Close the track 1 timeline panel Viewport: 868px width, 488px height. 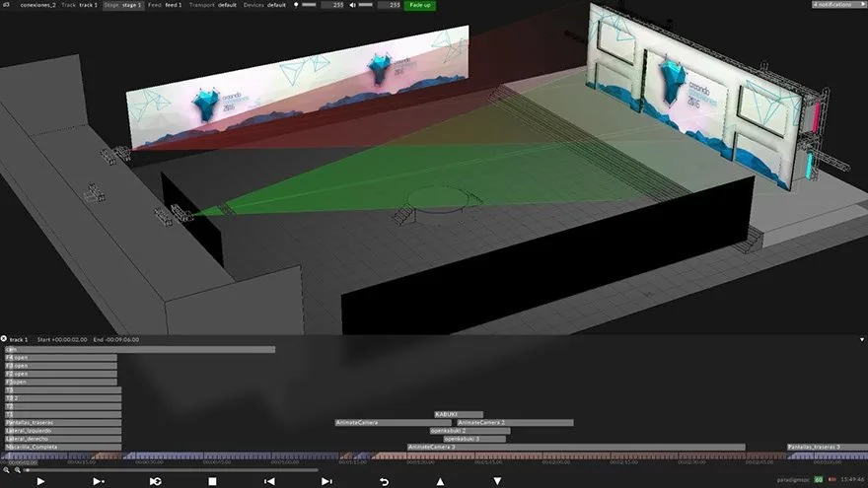pyautogui.click(x=4, y=338)
